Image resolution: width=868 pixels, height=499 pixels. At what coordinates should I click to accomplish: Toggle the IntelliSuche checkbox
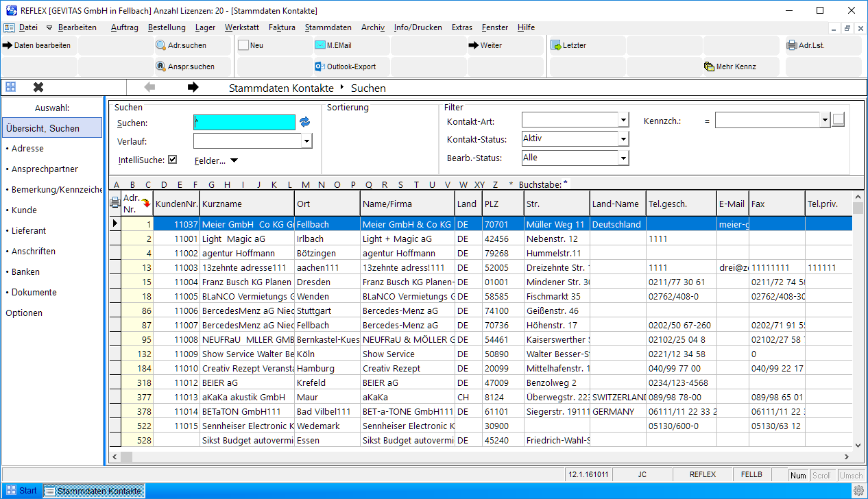click(172, 160)
